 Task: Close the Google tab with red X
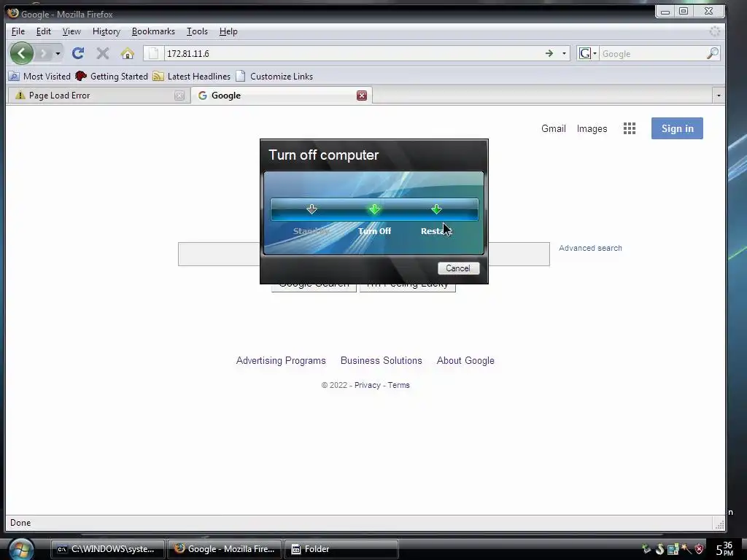(362, 96)
